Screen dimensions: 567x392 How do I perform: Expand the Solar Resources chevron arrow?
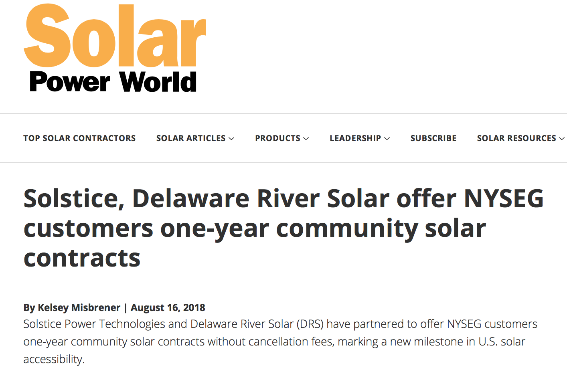coord(562,139)
